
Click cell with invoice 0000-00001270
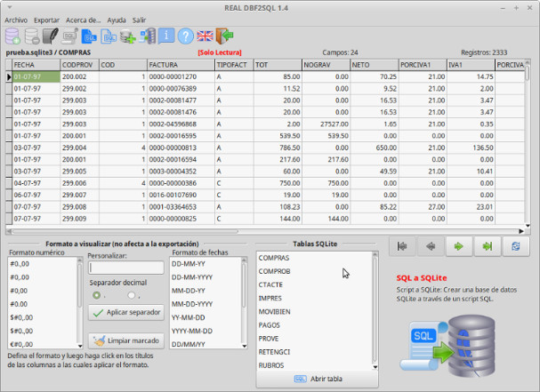[x=181, y=76]
